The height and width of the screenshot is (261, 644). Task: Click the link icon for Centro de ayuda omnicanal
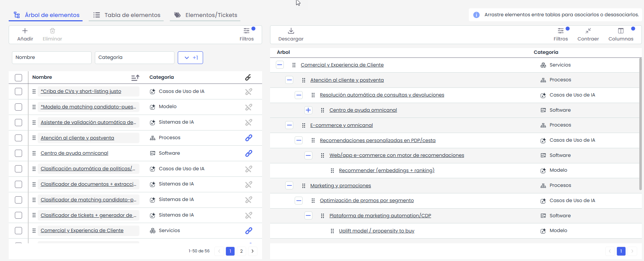tap(249, 153)
